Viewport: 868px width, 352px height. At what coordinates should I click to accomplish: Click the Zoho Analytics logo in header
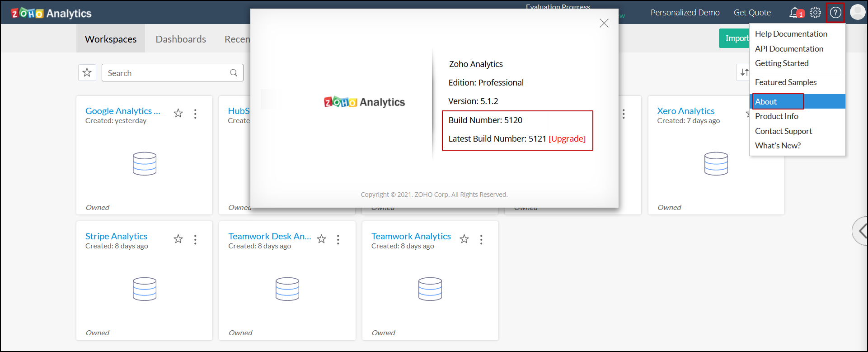click(51, 13)
